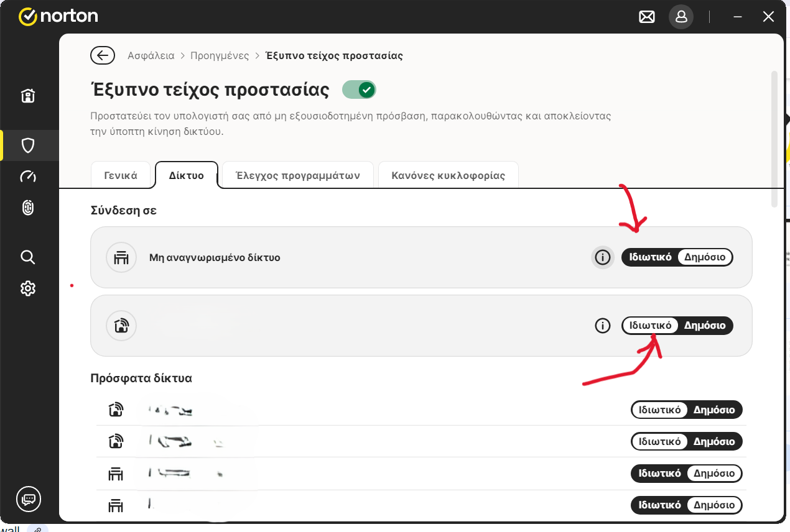Viewport: 790px width, 532px height.
Task: Toggle off the Έξυπνο τείχος προστασίας switch
Action: (360, 90)
